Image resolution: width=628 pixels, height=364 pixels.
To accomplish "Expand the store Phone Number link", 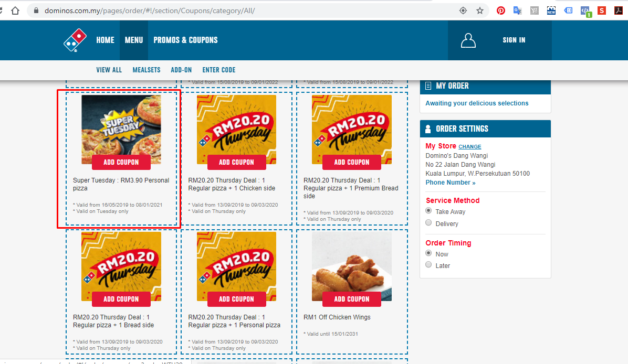I will click(451, 183).
